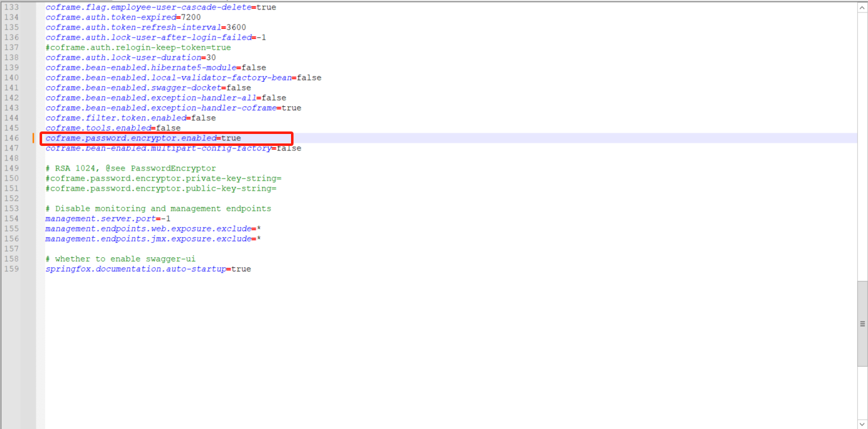Viewport: 868px width, 429px height.
Task: Click the commented public-key-string line
Action: tap(160, 188)
